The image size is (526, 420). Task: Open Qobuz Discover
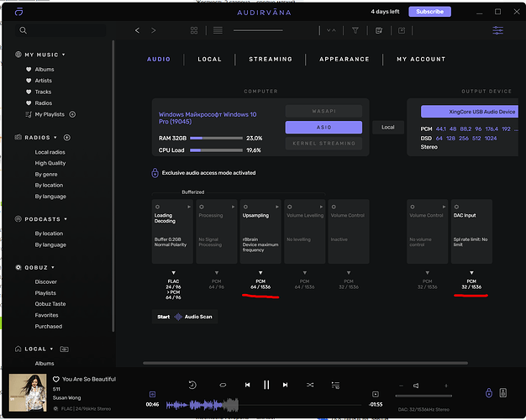click(45, 282)
